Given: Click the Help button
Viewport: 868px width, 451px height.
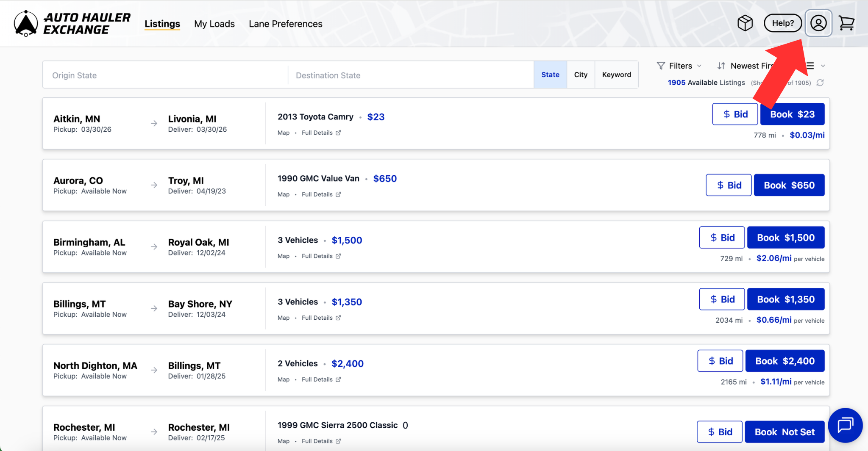Looking at the screenshot, I should (782, 23).
